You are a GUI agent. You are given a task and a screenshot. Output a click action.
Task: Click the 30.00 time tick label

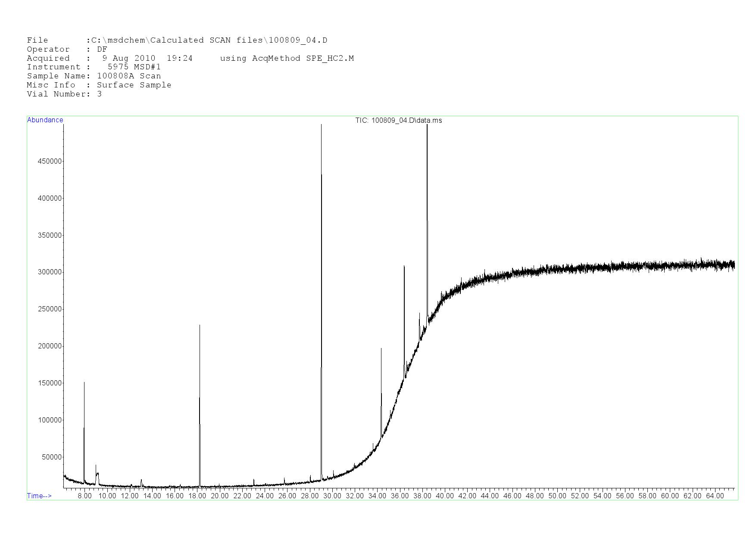332,496
